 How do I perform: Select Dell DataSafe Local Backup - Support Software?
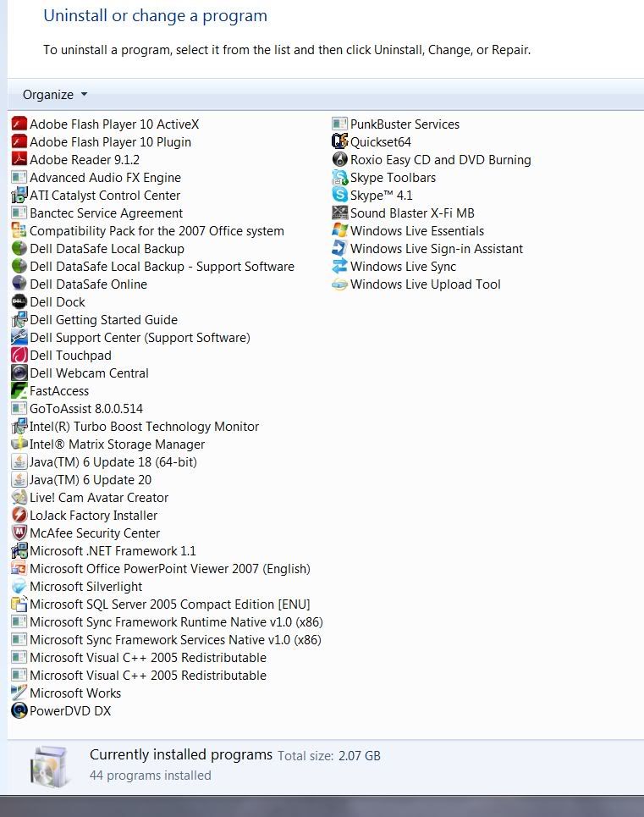click(x=153, y=266)
